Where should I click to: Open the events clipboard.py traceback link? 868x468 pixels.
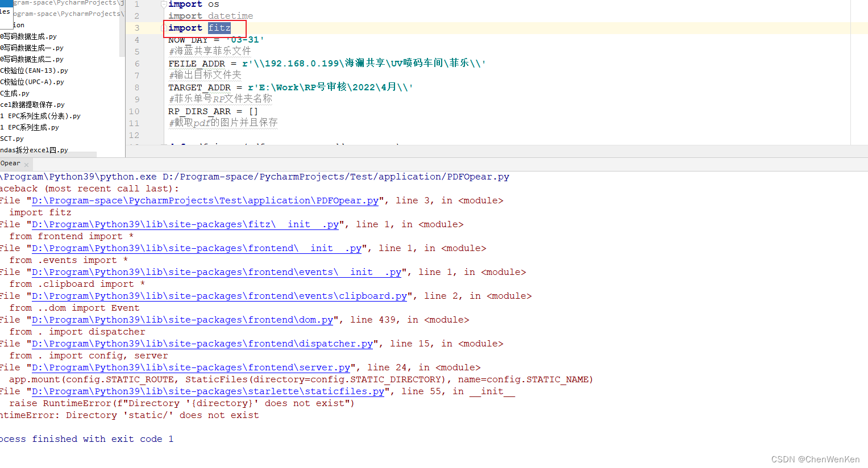(x=219, y=296)
